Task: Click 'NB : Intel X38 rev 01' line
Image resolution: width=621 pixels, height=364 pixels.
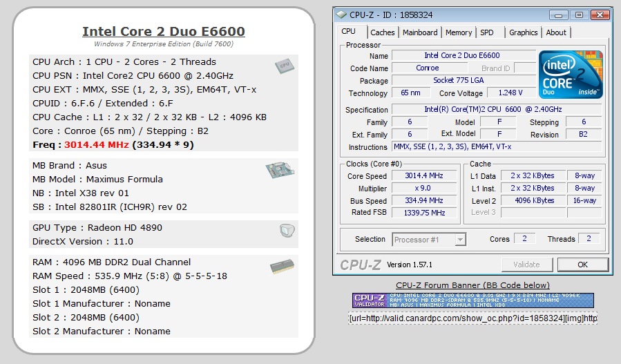Action: (81, 193)
